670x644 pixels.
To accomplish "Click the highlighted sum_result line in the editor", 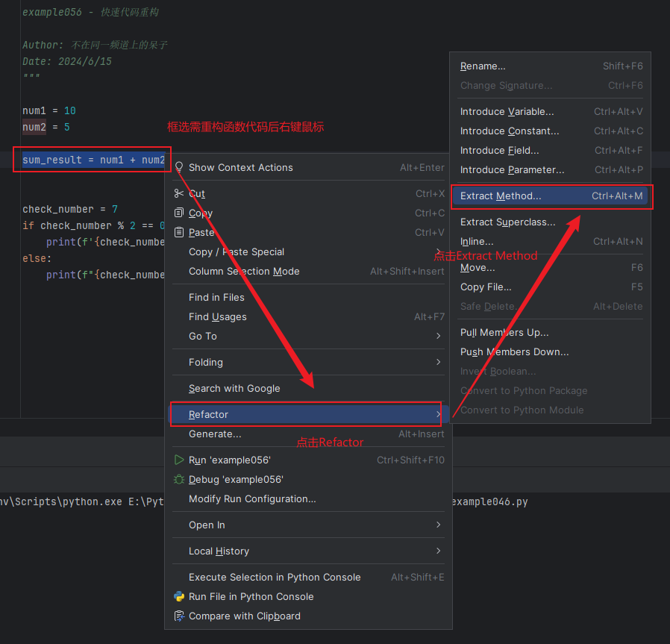I will pos(92,159).
